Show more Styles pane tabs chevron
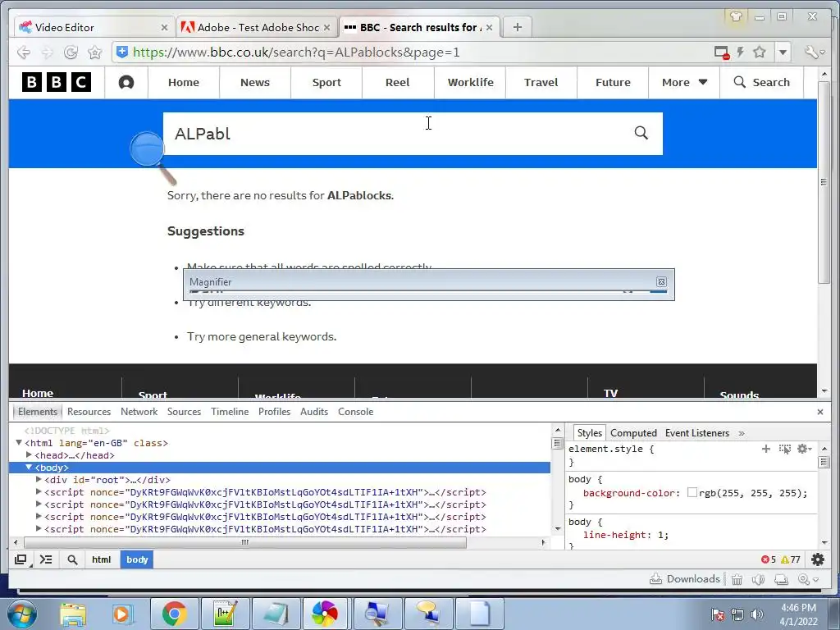 pos(742,433)
